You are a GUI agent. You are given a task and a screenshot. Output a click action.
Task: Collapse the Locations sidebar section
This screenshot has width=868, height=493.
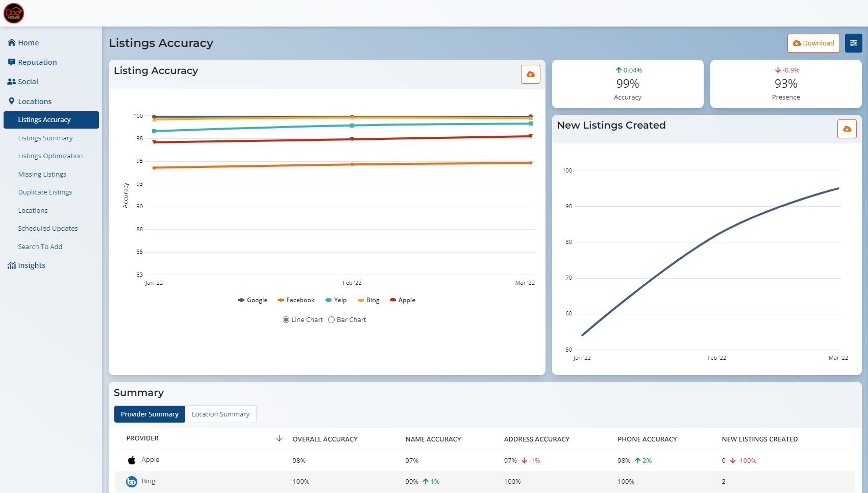tap(35, 102)
